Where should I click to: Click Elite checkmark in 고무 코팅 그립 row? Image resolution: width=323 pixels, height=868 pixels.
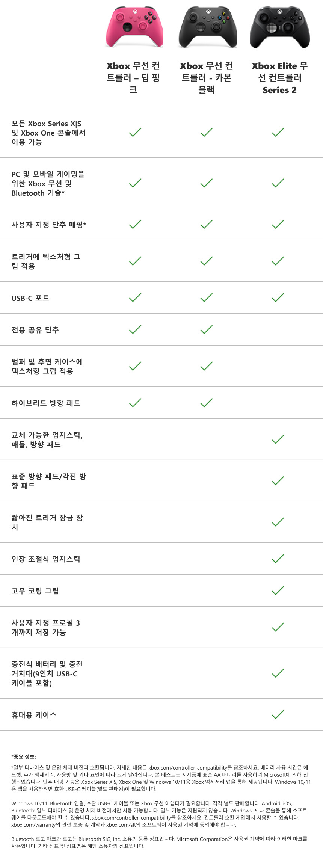pos(278,590)
